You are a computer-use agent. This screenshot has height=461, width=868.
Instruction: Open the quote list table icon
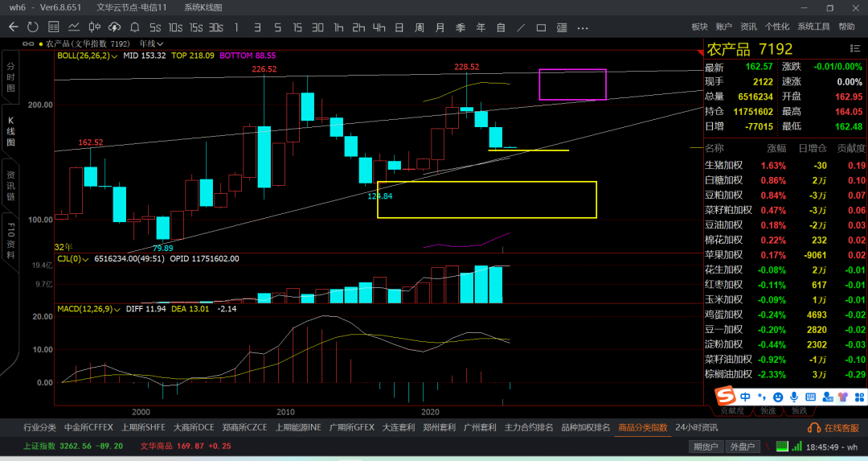click(x=54, y=27)
